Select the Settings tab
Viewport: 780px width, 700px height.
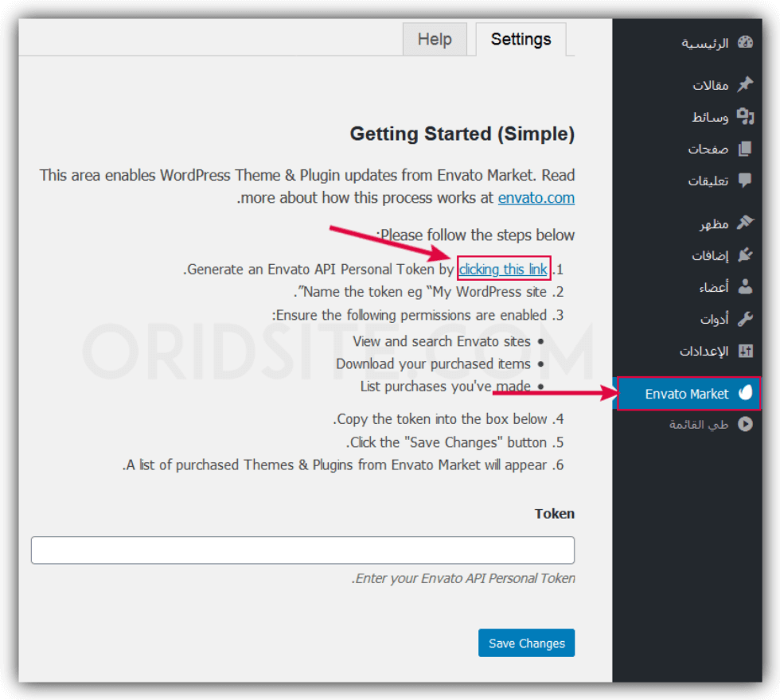(521, 39)
